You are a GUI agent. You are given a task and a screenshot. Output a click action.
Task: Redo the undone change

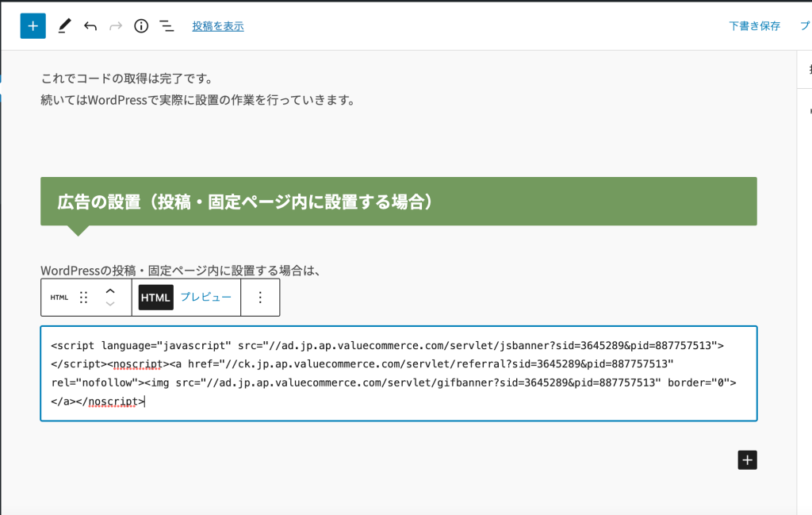point(116,26)
